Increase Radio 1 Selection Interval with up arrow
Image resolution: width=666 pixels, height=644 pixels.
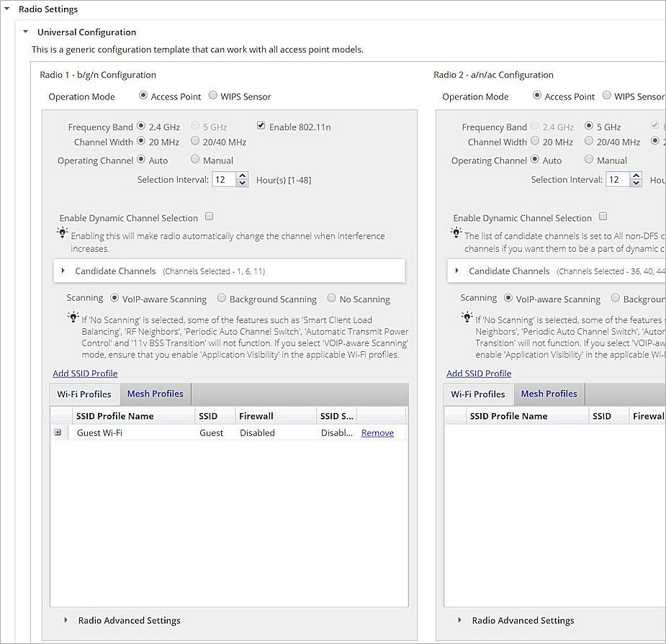coord(243,176)
